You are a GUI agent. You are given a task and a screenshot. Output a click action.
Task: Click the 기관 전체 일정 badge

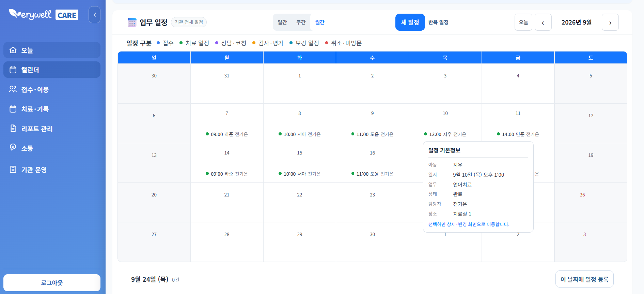[x=189, y=22]
